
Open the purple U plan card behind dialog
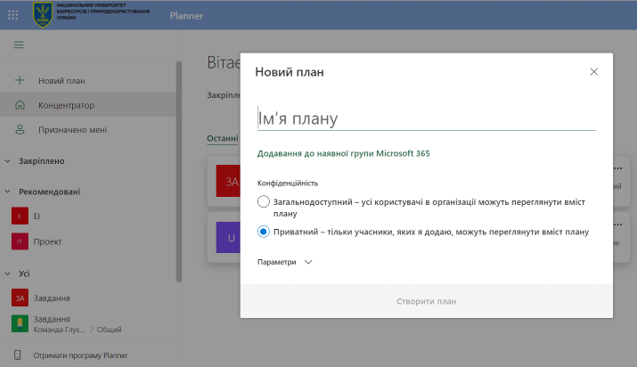click(x=228, y=237)
